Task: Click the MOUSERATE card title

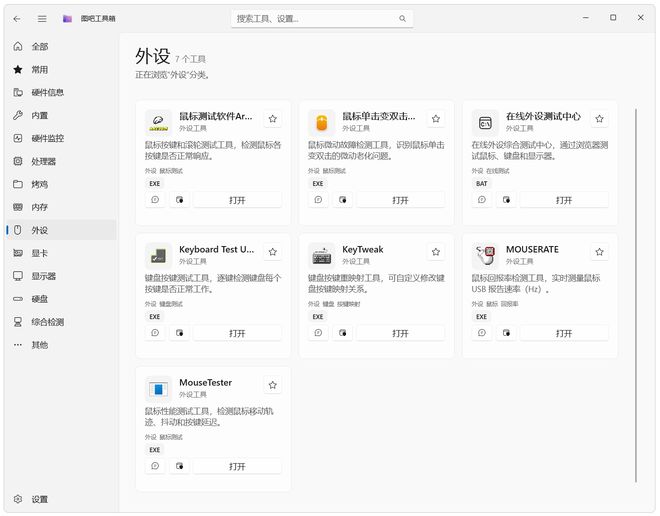Action: tap(532, 249)
